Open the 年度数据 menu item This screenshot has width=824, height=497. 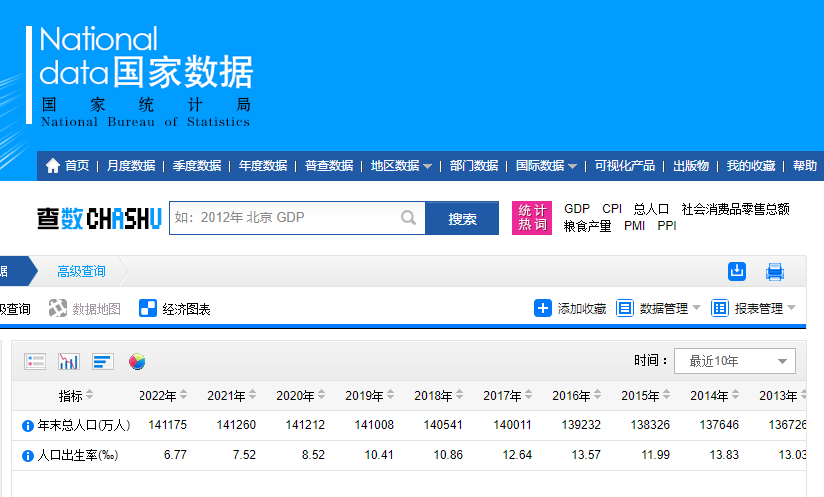263,166
